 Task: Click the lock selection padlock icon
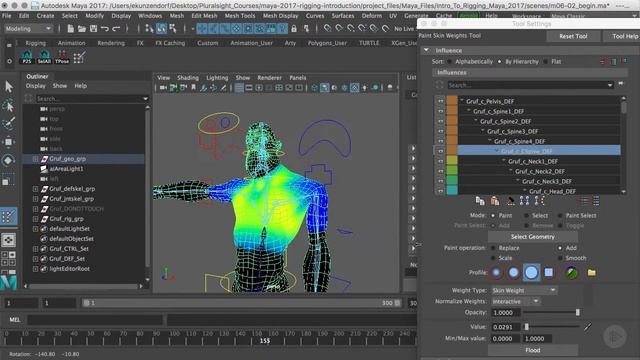click(294, 29)
